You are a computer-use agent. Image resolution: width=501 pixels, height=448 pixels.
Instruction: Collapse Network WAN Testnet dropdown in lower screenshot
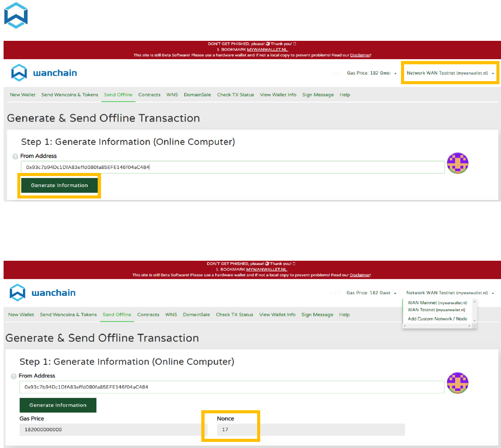[x=450, y=293]
